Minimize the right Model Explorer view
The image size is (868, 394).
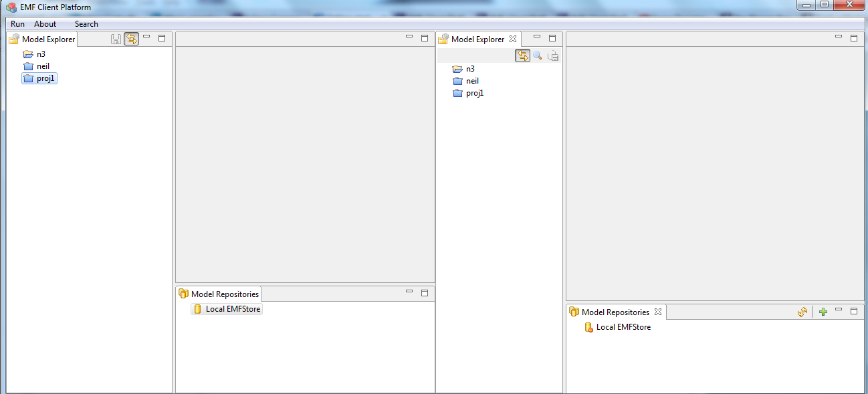(537, 37)
